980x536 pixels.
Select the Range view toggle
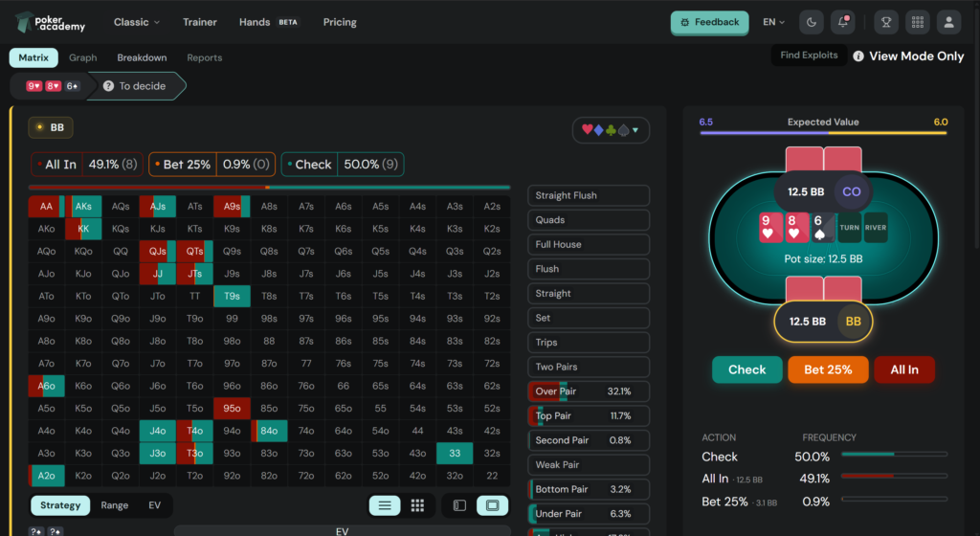[115, 505]
